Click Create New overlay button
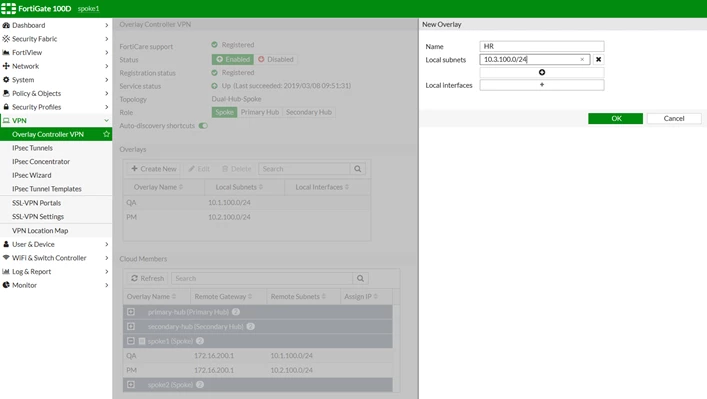 click(x=153, y=169)
